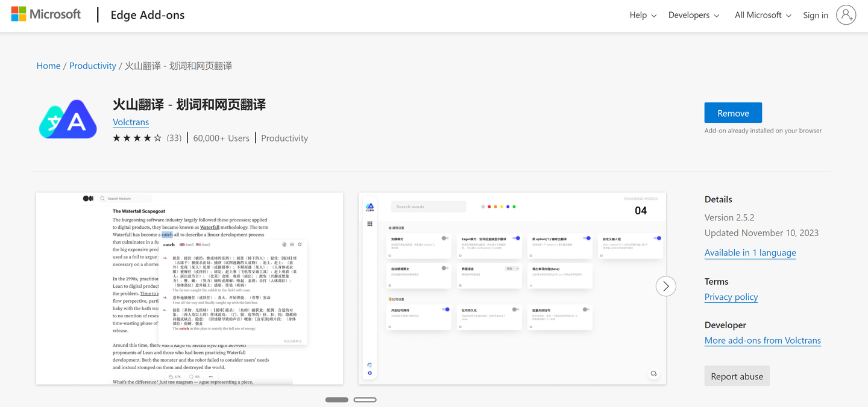This screenshot has width=868, height=407.
Task: Open the grid apps icon in the sidebar
Action: point(370,225)
